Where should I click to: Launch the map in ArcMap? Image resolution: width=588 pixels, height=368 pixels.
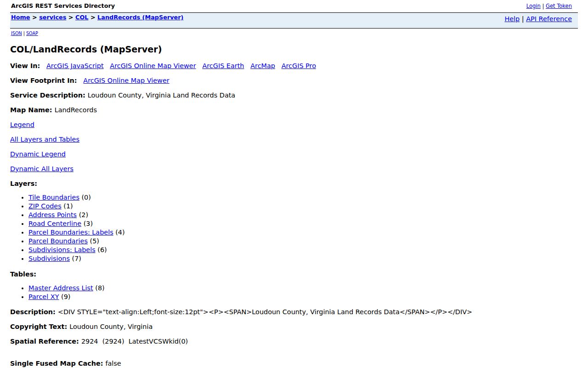[x=263, y=66]
